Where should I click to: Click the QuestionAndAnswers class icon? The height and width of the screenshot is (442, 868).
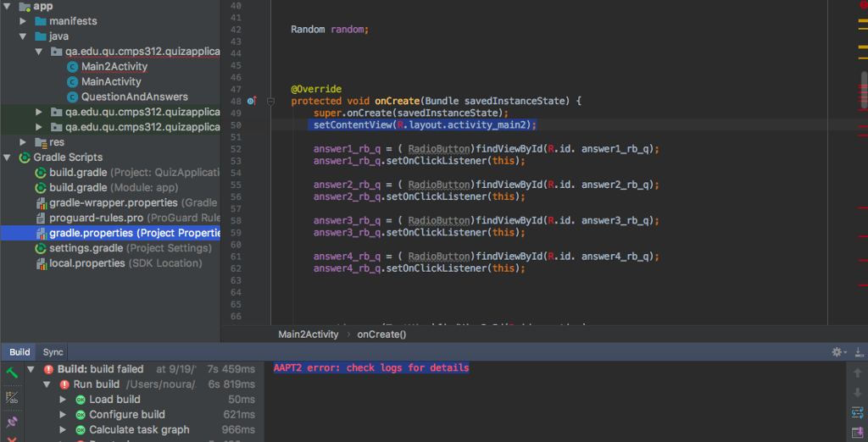point(72,97)
